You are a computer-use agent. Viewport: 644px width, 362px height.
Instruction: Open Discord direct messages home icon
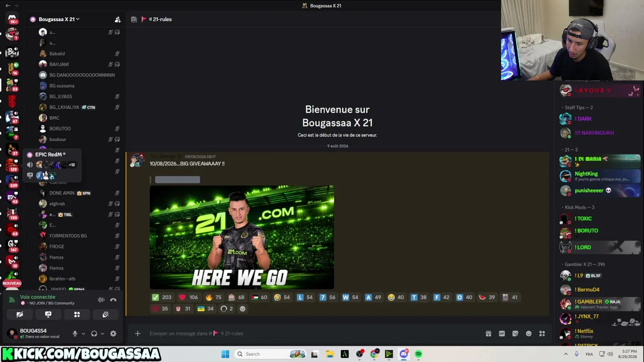(12, 19)
